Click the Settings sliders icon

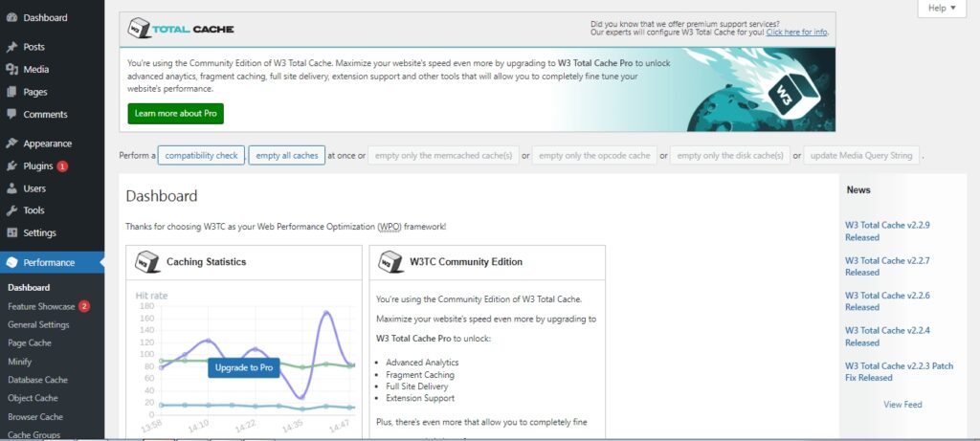(11, 233)
